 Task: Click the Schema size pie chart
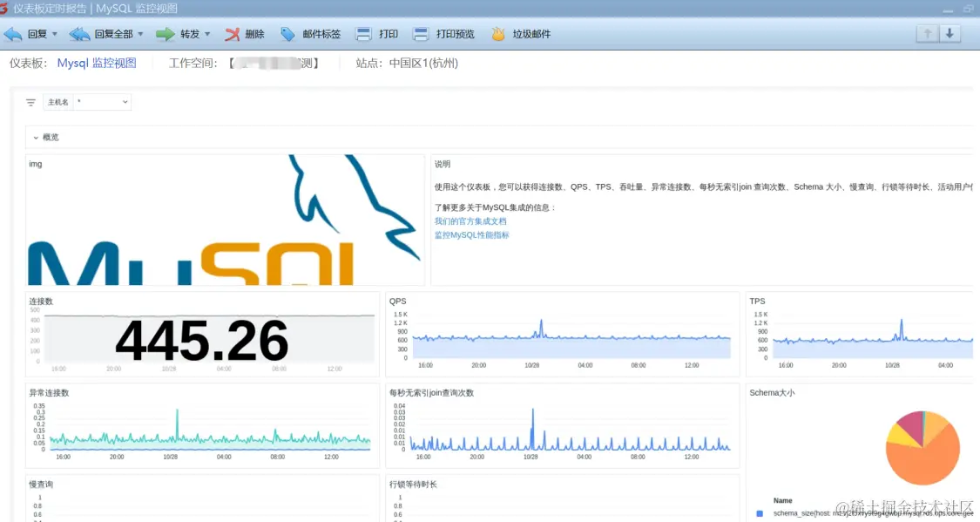tap(923, 448)
